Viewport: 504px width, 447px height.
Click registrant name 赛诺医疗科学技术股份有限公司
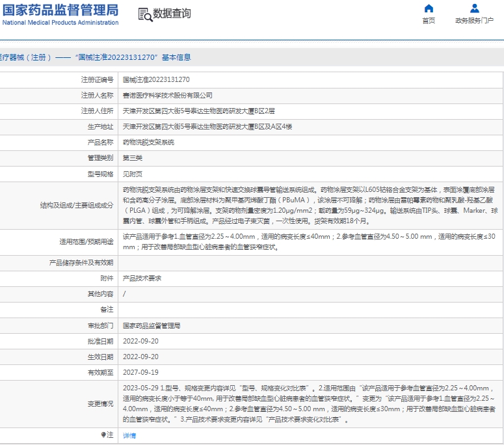[x=168, y=96]
